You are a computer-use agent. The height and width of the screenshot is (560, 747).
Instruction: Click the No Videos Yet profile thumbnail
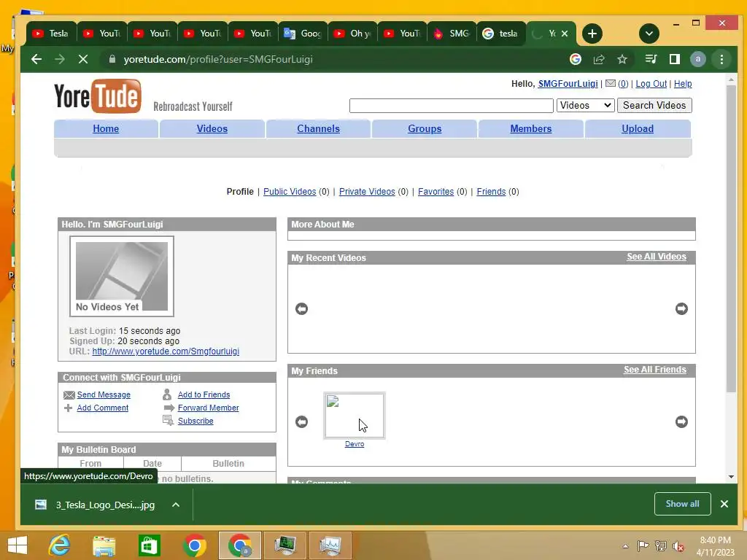coord(122,276)
